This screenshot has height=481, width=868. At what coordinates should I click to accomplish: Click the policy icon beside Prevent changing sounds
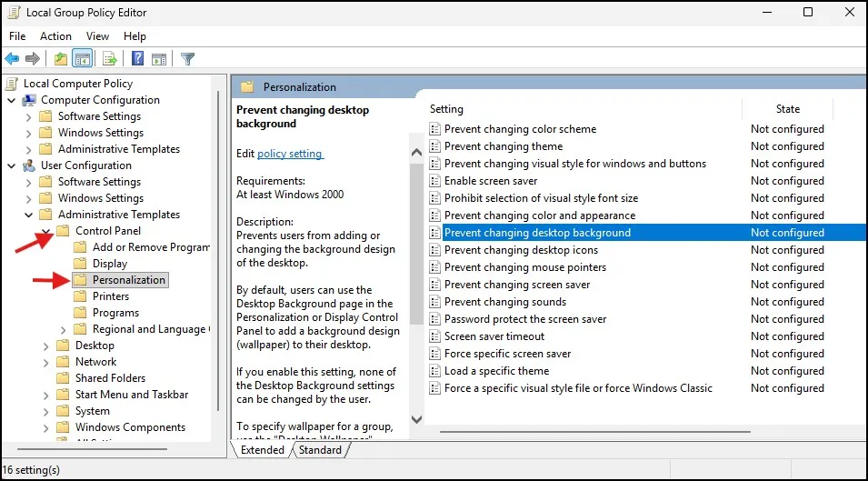[x=435, y=302]
